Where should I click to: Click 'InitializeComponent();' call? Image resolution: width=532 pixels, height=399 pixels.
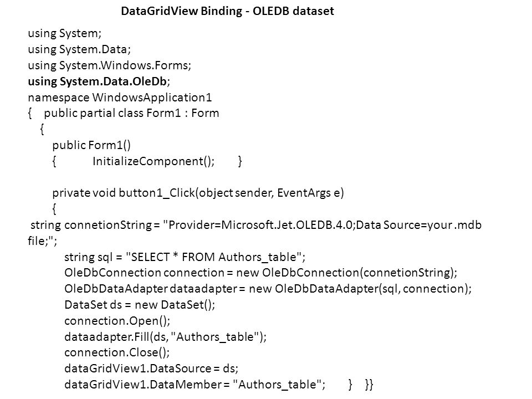154,161
